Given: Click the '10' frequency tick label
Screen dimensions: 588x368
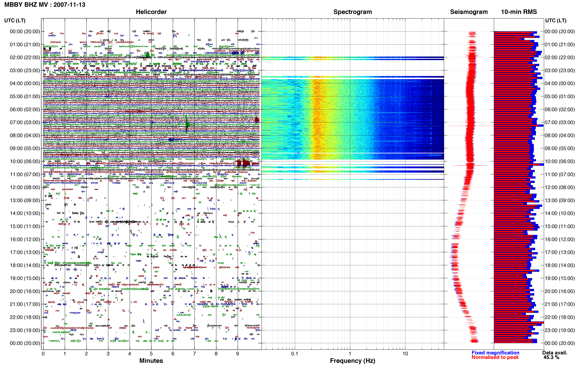Looking at the screenshot, I should [x=405, y=354].
